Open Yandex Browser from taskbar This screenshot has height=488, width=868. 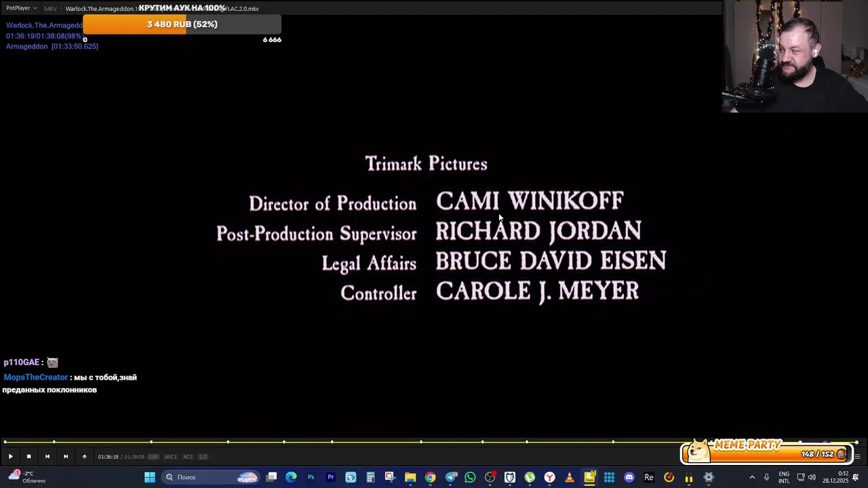tap(549, 477)
